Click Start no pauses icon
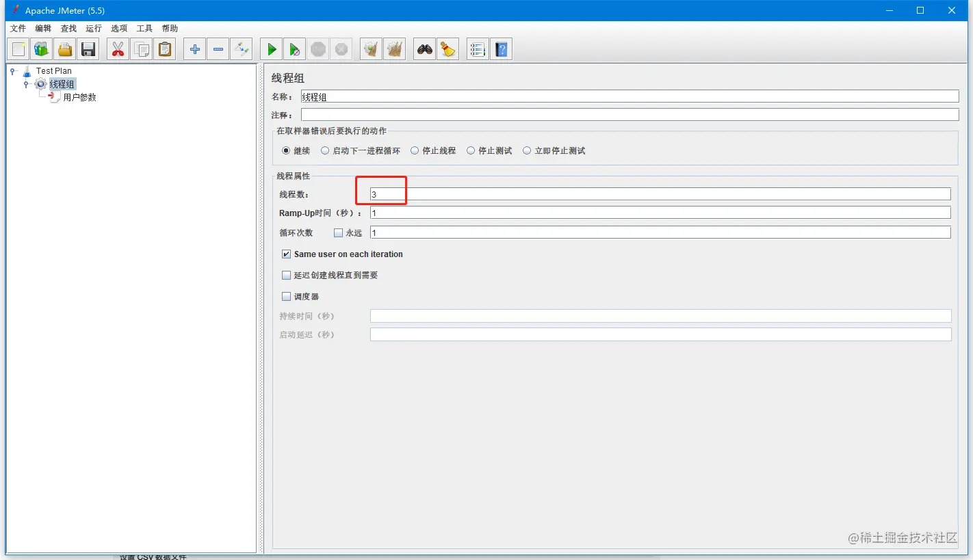Viewport: 973px width, 560px height. (295, 49)
